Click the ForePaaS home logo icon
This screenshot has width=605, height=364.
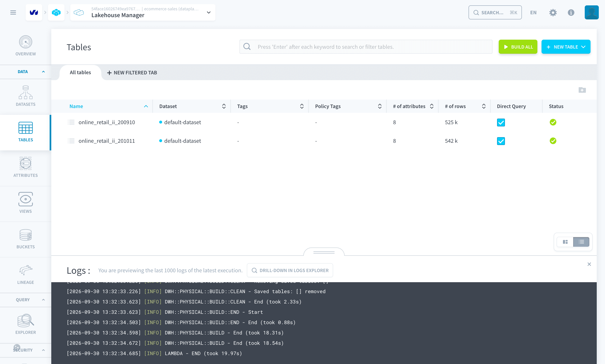click(x=34, y=13)
